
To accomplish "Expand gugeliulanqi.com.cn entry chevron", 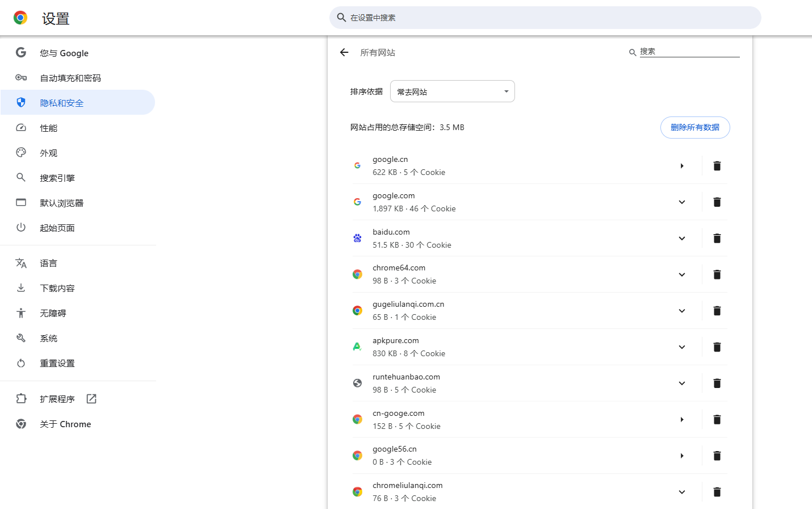I will tap(681, 311).
